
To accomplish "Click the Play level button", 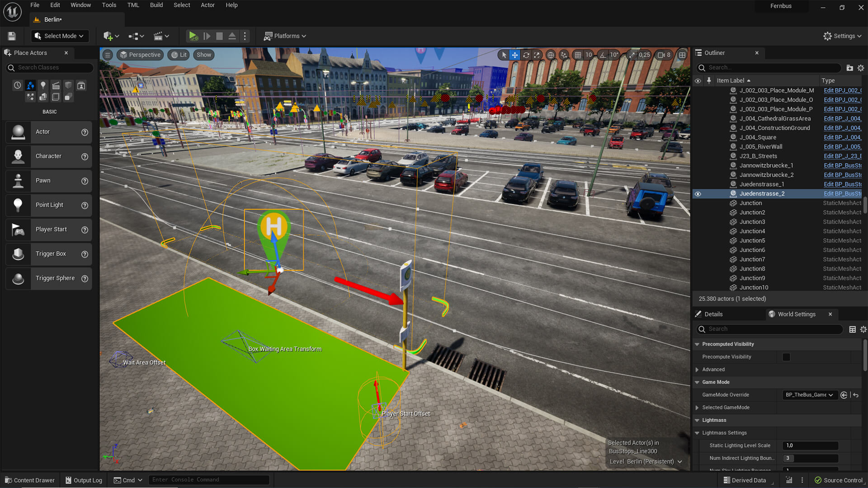I will point(193,36).
